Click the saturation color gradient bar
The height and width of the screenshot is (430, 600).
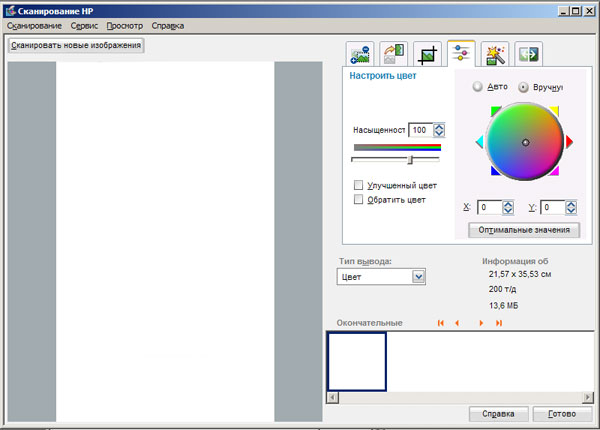(x=397, y=147)
